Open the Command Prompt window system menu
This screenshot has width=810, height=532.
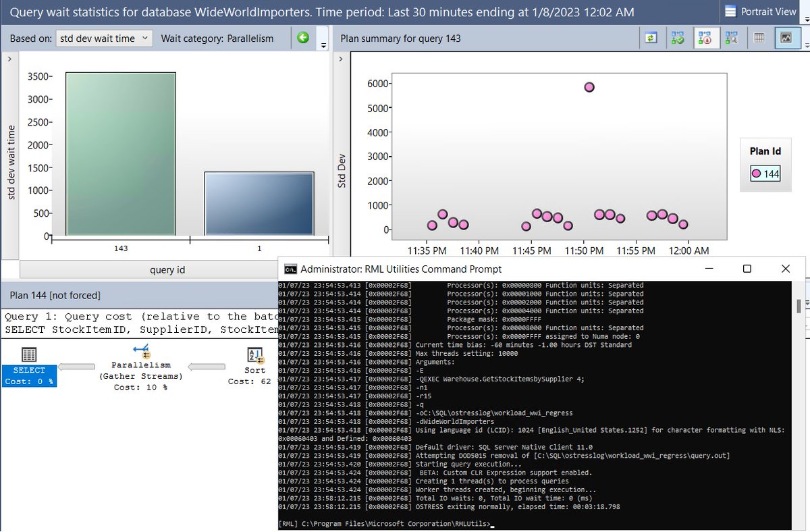coord(290,268)
